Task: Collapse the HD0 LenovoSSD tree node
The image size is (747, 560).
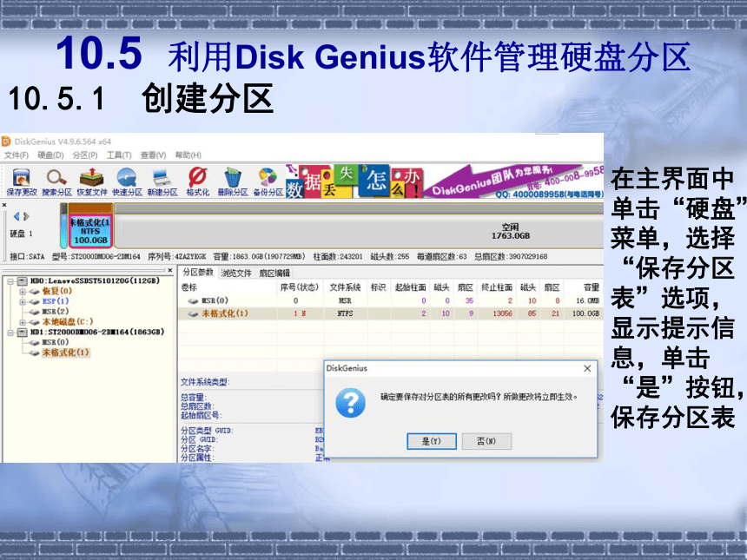Action: coord(10,281)
